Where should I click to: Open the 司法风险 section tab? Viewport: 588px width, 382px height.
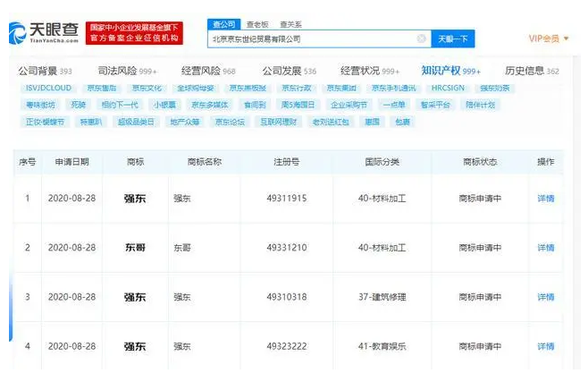tap(128, 71)
